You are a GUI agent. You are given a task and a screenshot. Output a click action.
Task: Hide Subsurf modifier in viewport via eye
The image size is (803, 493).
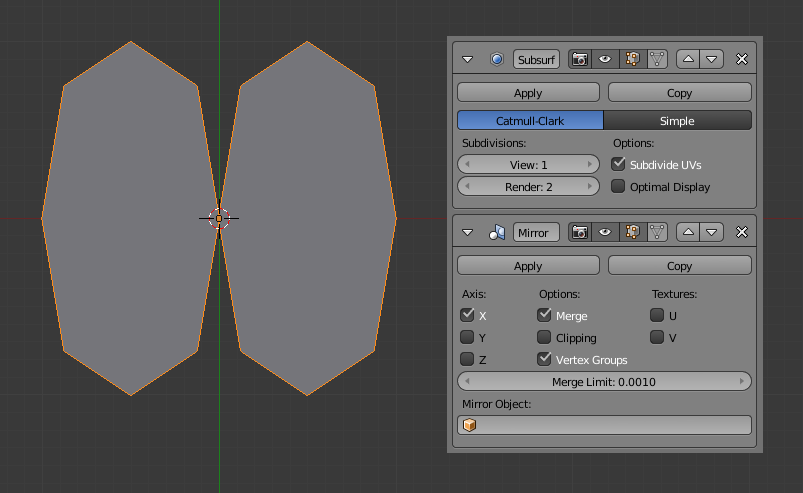[x=605, y=60]
